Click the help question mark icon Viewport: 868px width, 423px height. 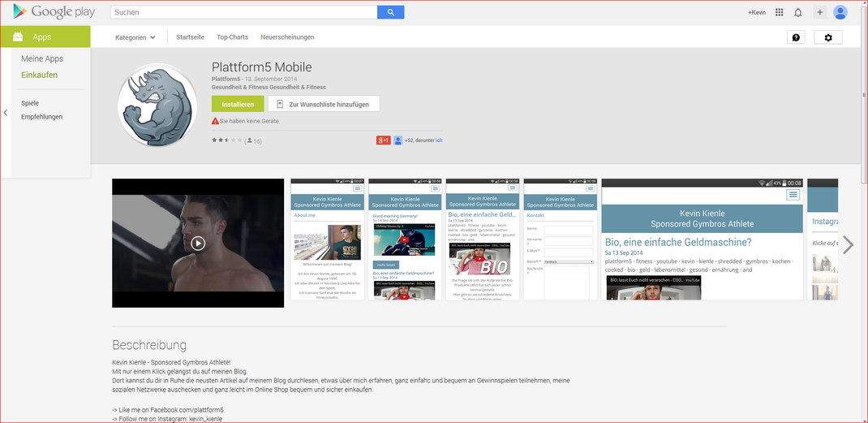(796, 37)
